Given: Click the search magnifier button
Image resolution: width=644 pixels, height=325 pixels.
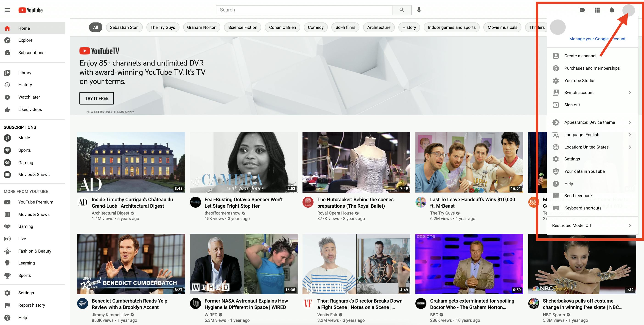Looking at the screenshot, I should coord(401,10).
